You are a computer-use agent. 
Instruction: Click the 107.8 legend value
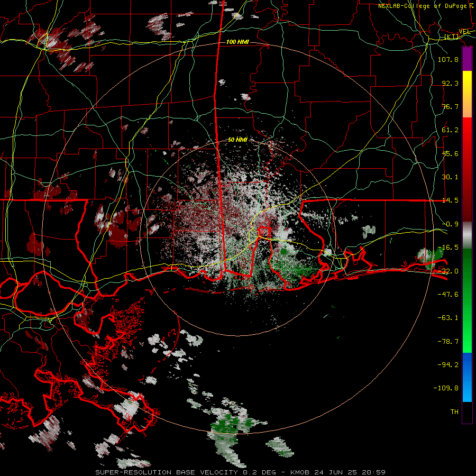point(448,59)
